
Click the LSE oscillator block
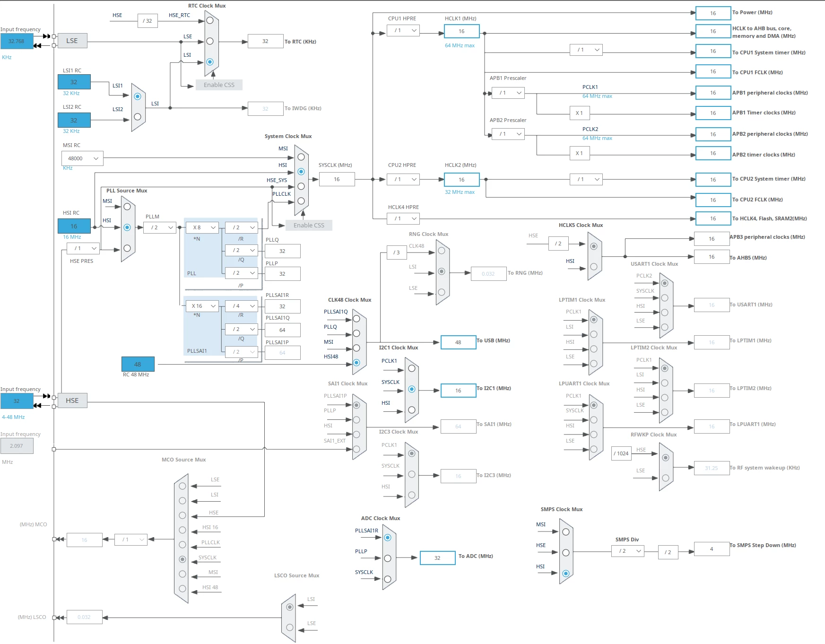(72, 41)
